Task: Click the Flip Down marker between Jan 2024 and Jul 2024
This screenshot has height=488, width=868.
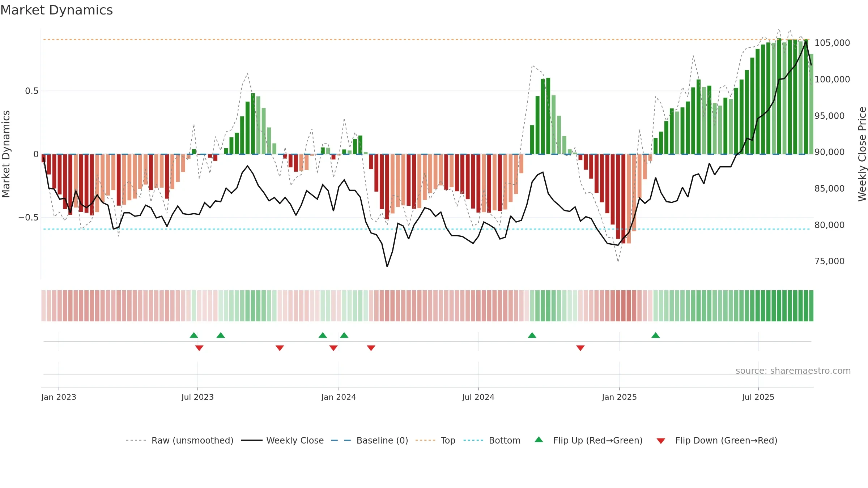Action: (371, 348)
